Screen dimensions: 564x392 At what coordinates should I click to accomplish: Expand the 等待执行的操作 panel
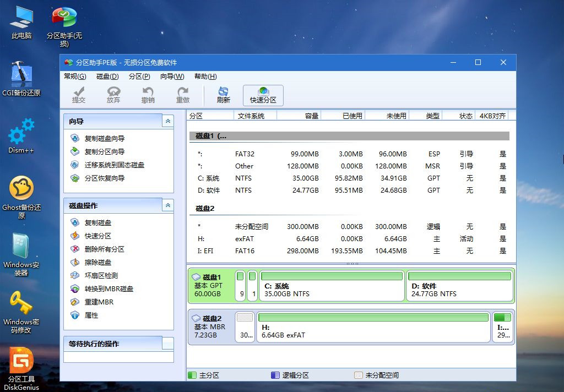click(x=167, y=343)
